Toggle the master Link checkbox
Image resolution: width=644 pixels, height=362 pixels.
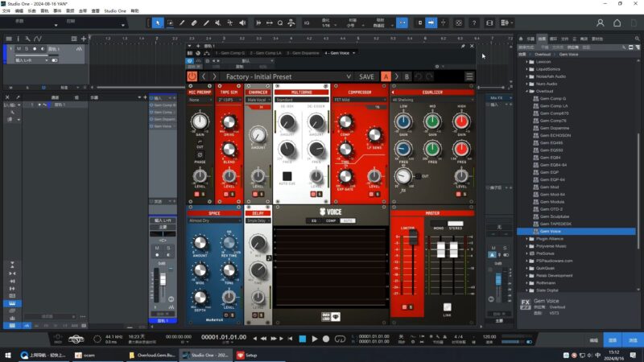tap(446, 306)
